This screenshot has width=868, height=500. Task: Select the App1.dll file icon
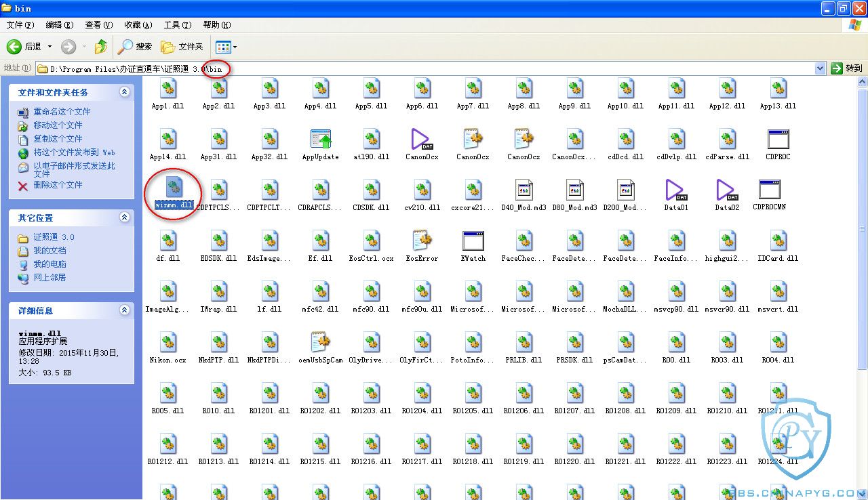tap(168, 88)
